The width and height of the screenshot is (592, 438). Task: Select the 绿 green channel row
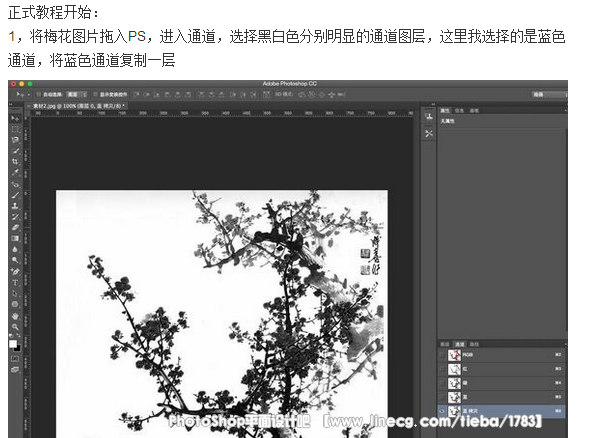pos(502,383)
